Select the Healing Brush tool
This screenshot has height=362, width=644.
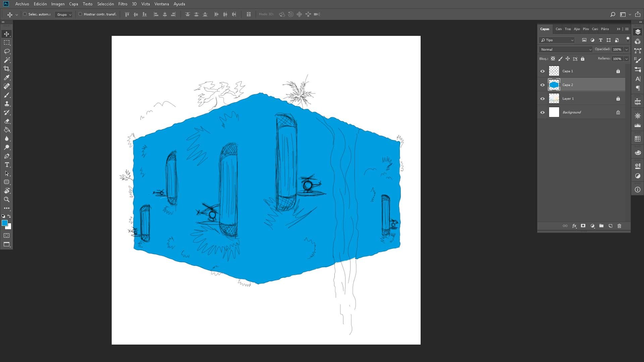coord(7,86)
